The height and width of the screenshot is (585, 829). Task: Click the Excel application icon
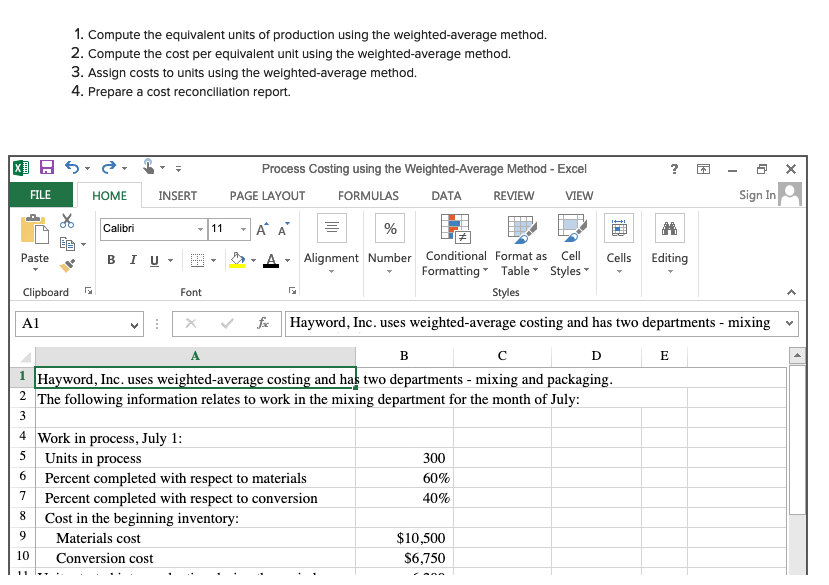pos(21,168)
